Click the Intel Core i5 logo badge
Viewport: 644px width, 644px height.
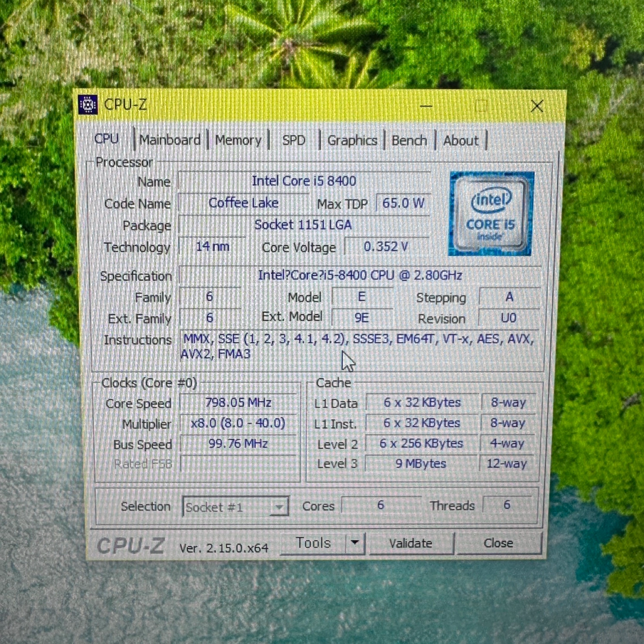pyautogui.click(x=491, y=213)
